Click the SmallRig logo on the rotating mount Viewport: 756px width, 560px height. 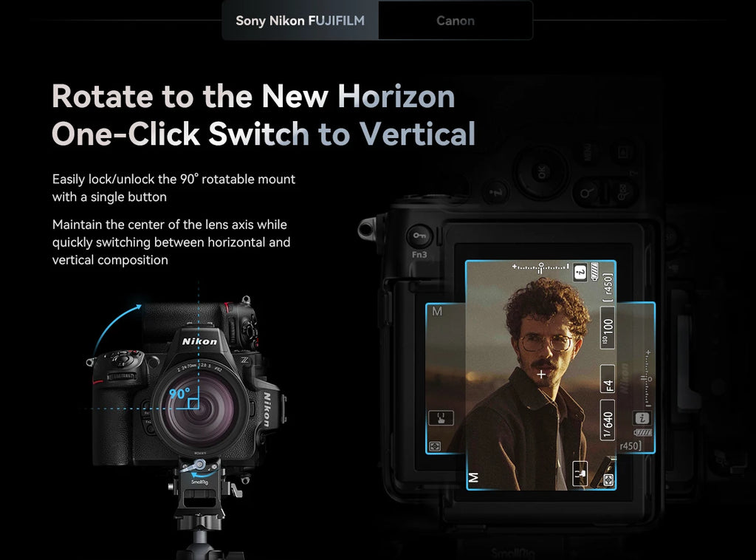(x=199, y=481)
